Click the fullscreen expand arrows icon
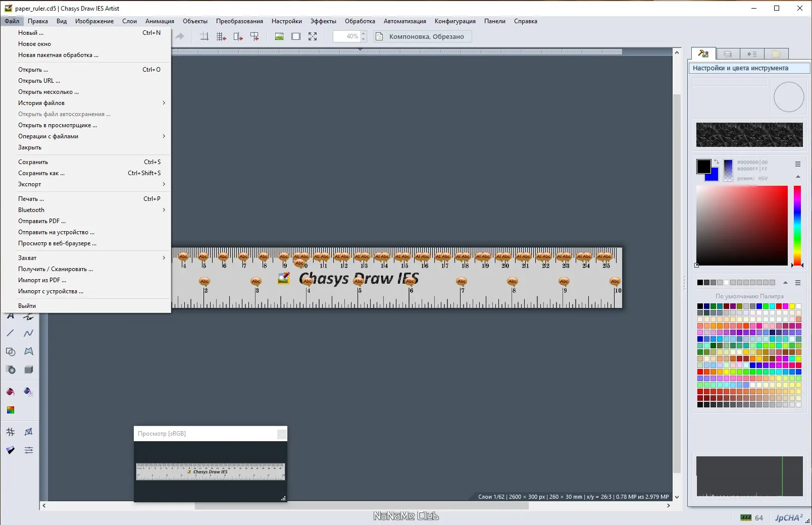This screenshot has width=812, height=525. pos(313,36)
